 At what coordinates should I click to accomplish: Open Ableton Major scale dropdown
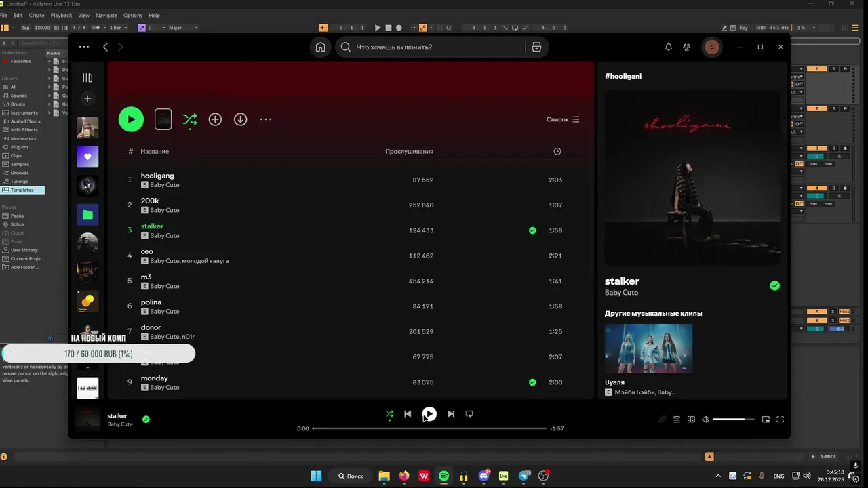[x=183, y=28]
